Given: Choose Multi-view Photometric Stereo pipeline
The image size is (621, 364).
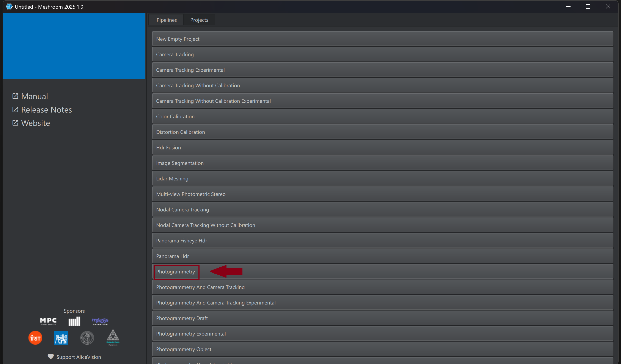Looking at the screenshot, I should [382, 194].
